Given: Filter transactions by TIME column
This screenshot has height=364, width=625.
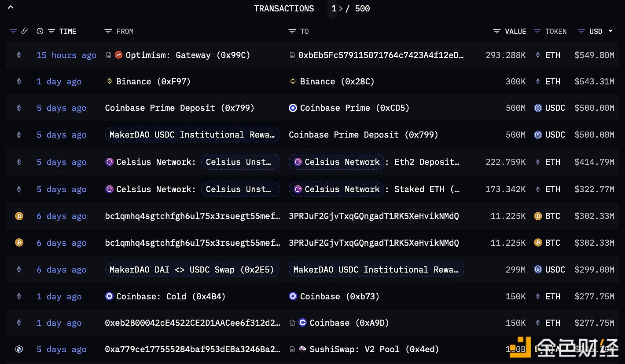Looking at the screenshot, I should click(x=51, y=31).
